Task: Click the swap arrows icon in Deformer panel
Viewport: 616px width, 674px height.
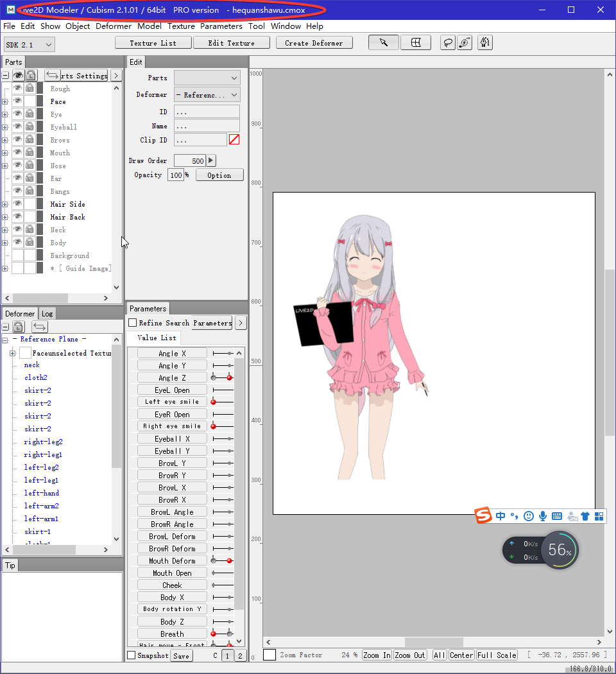Action: [x=40, y=327]
